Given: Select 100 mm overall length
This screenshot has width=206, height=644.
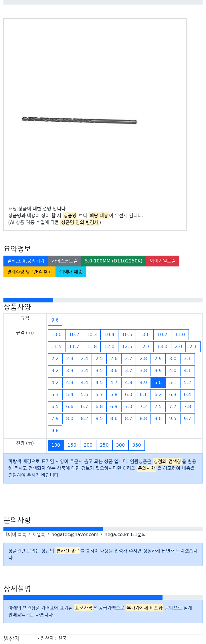Looking at the screenshot, I should [56, 445].
